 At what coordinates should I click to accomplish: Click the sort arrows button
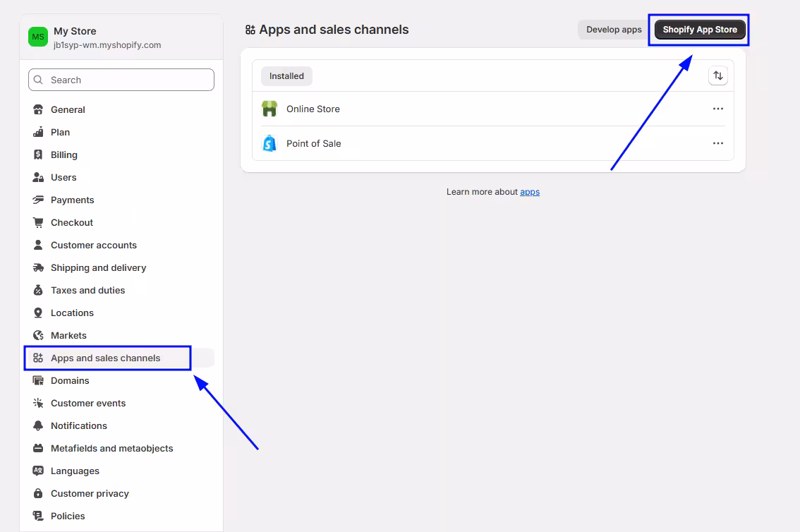click(x=718, y=75)
